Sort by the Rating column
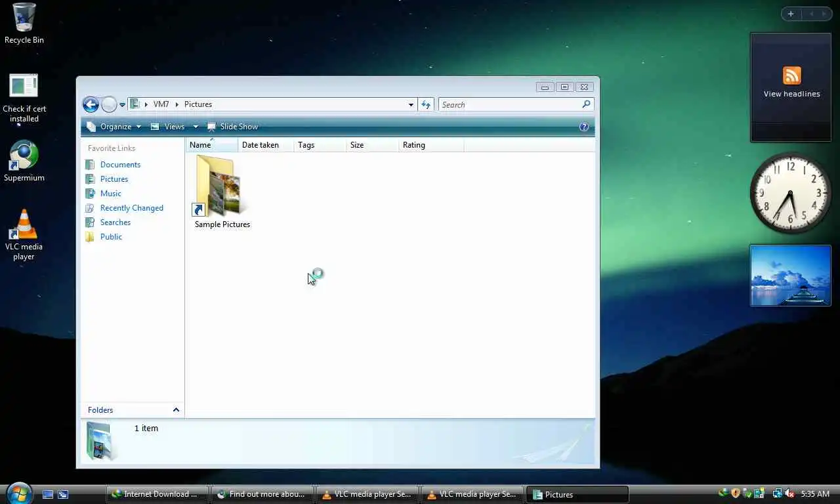Image resolution: width=840 pixels, height=504 pixels. [x=430, y=145]
